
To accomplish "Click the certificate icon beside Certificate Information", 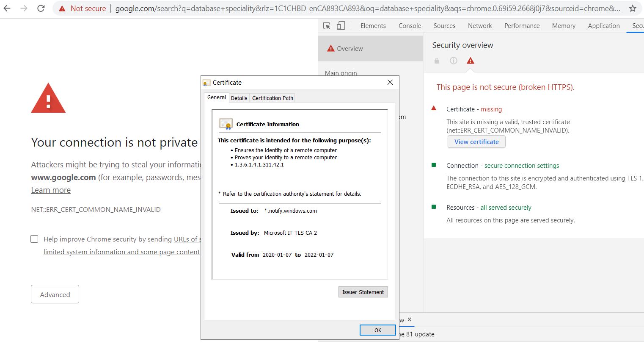I will coord(226,124).
